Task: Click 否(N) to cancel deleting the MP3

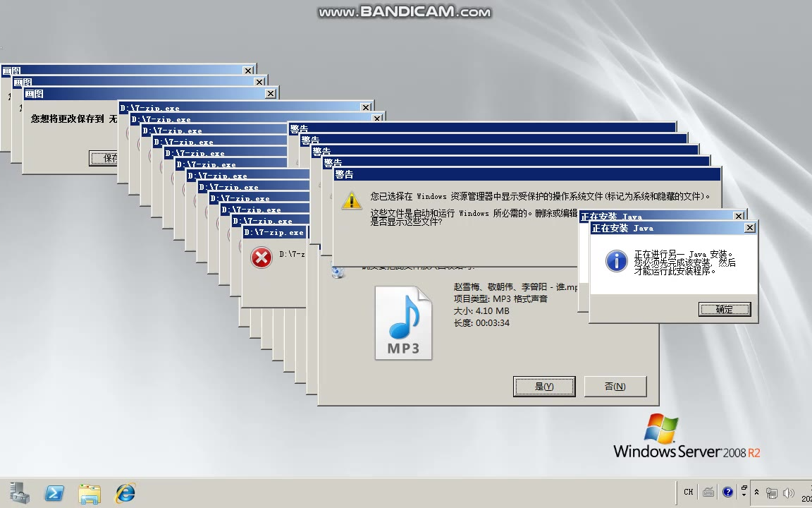Action: 615,386
